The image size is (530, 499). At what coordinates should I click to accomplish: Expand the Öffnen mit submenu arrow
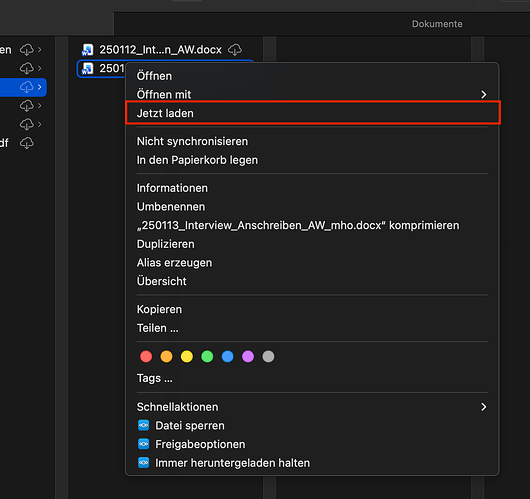click(x=484, y=94)
